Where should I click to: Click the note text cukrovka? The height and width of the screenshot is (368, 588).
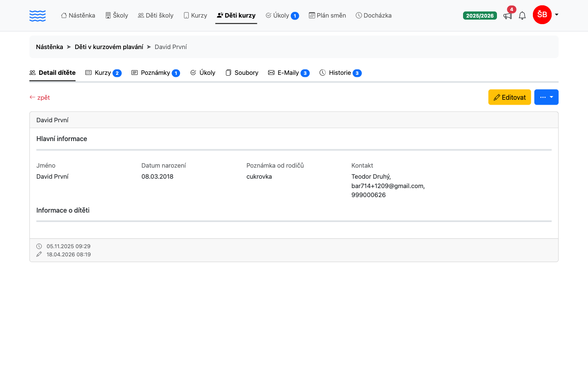259,177
